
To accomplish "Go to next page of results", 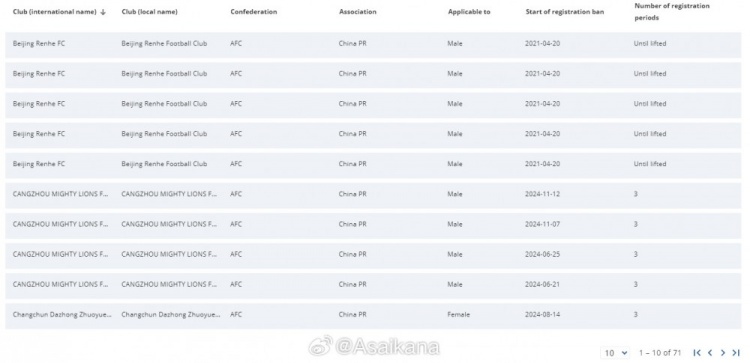I will coord(723,353).
